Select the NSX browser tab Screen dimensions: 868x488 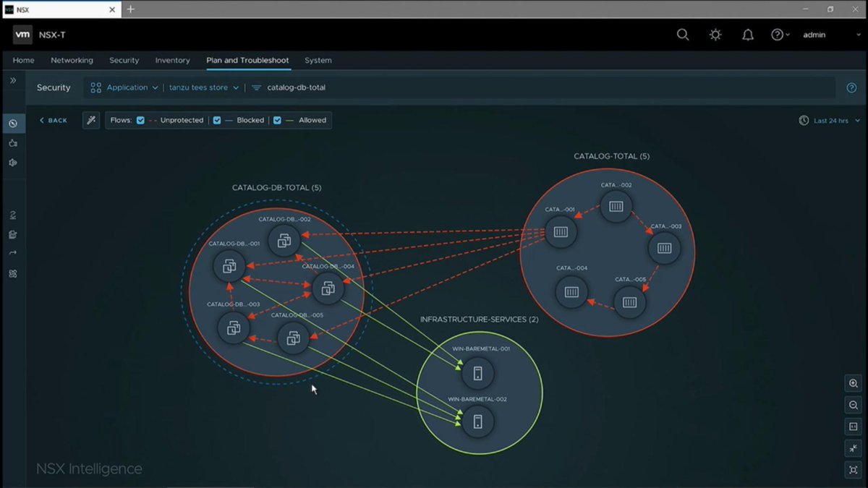pos(61,9)
